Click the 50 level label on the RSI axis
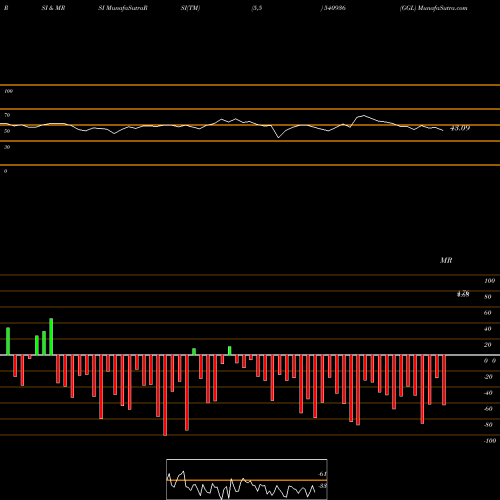500x500 pixels. point(7,131)
